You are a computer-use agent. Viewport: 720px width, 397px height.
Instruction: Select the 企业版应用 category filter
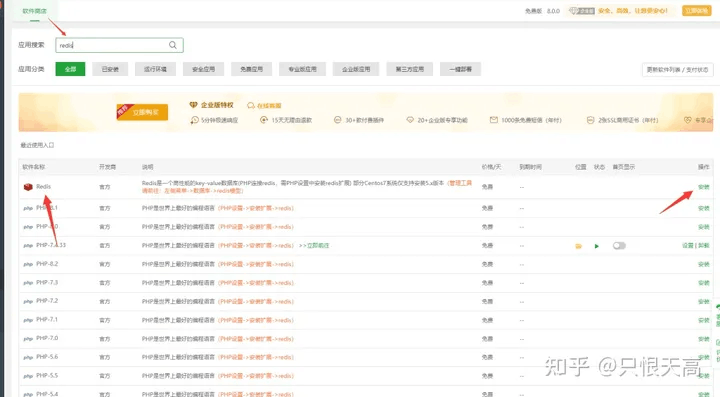click(356, 69)
